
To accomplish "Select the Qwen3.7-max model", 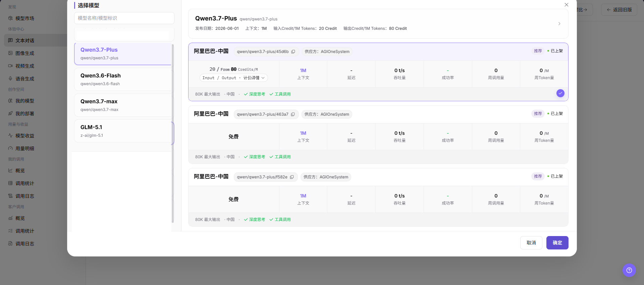I will point(123,105).
